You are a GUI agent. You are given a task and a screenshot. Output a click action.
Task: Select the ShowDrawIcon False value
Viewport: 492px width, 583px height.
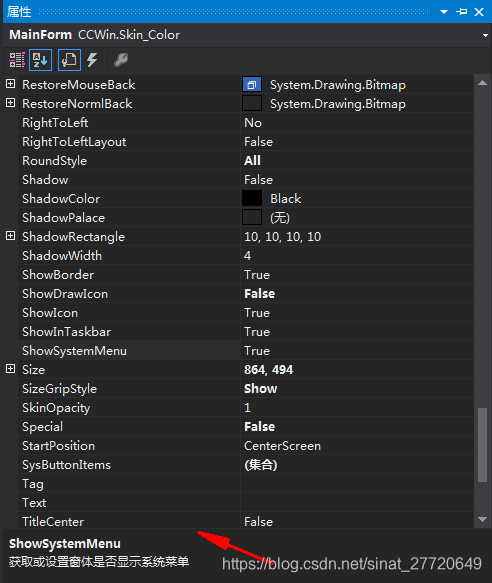[260, 294]
